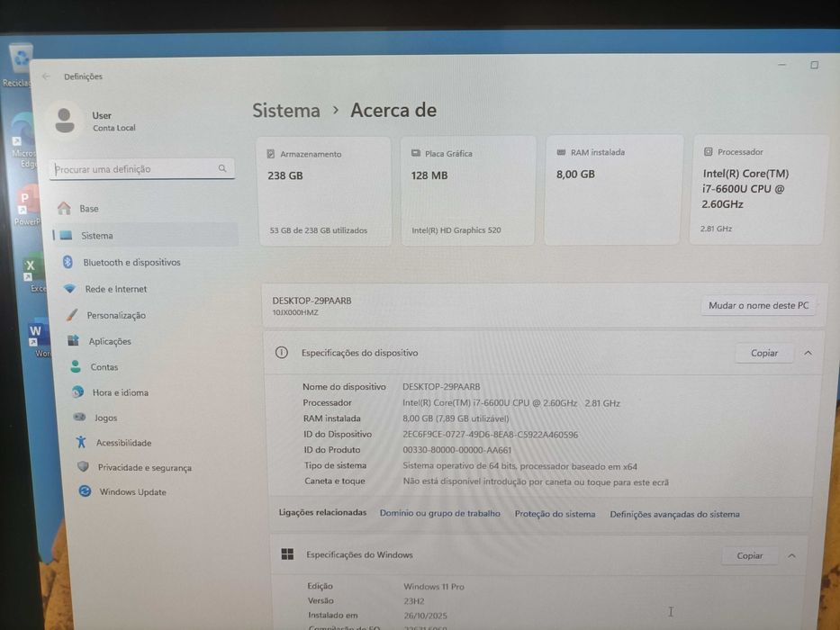
Task: Click the Windows 11 Pro edition value
Action: click(433, 586)
